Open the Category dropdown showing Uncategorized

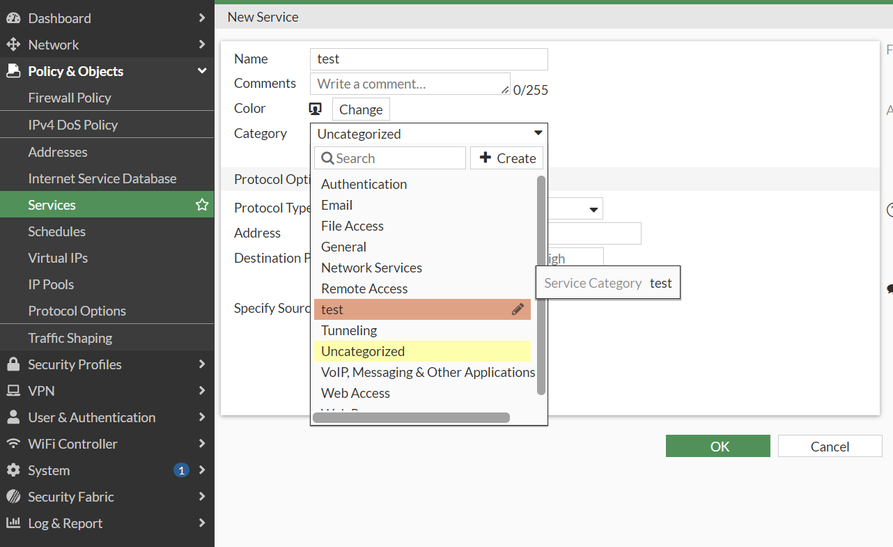click(x=429, y=134)
